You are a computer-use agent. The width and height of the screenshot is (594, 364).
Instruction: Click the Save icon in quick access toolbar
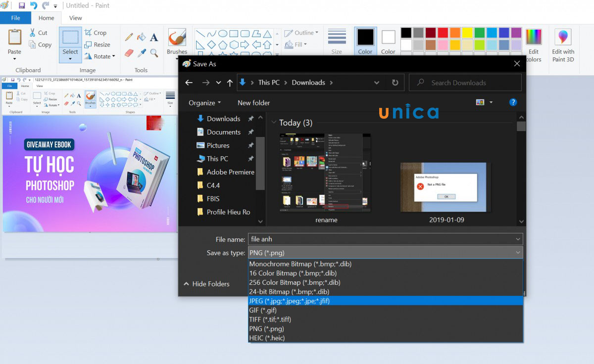[x=21, y=5]
